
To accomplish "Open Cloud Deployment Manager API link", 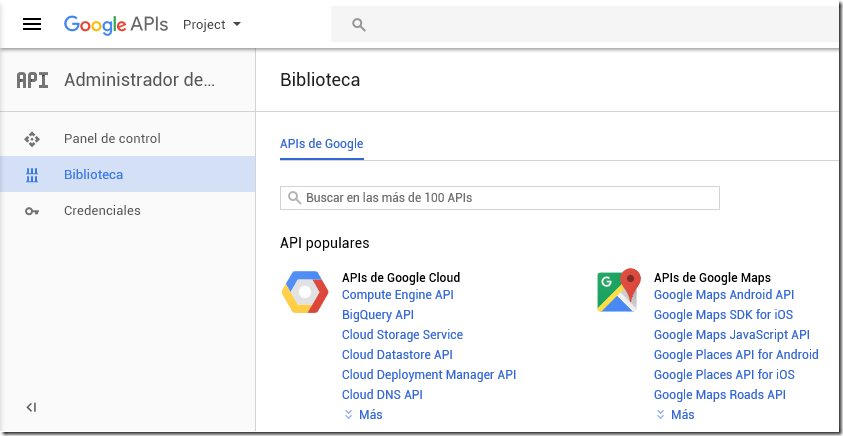I will [x=429, y=375].
